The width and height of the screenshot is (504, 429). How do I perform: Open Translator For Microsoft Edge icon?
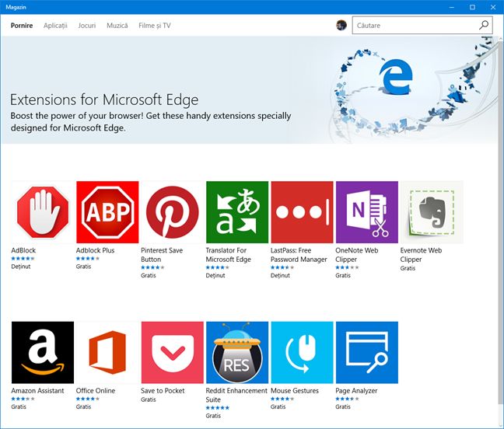click(237, 212)
